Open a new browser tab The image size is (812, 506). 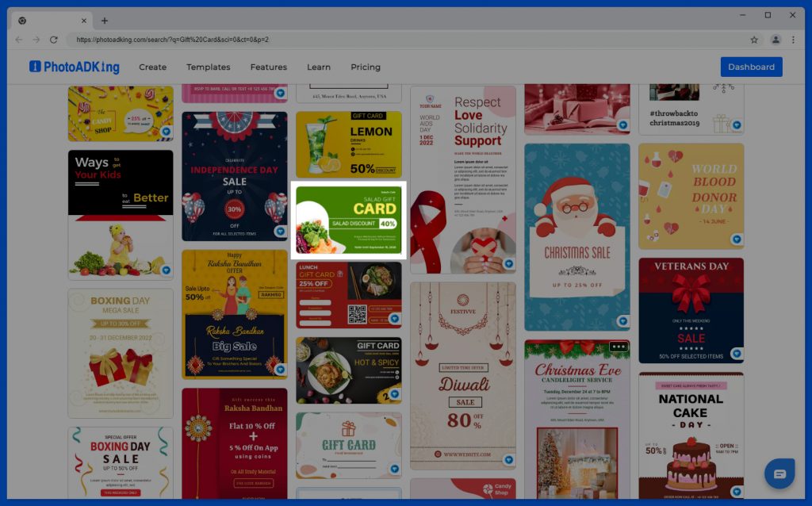104,21
